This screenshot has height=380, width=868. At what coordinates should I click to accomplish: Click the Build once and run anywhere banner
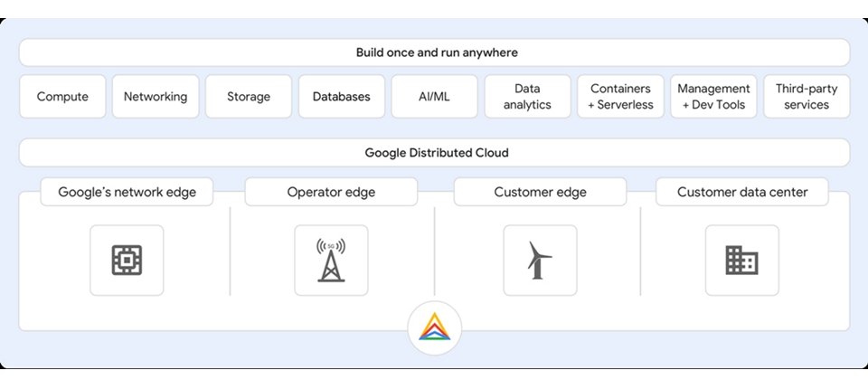tap(435, 52)
